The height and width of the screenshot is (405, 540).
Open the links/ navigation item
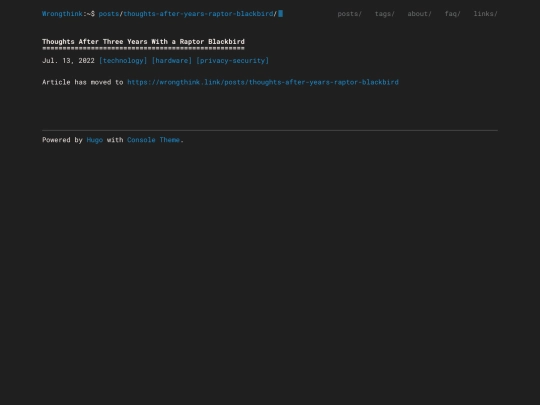click(485, 14)
